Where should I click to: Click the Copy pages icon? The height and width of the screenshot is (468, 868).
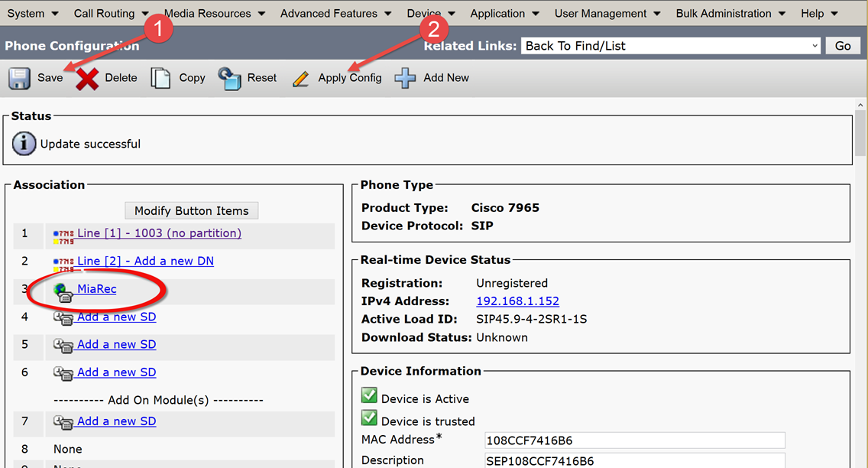(160, 78)
